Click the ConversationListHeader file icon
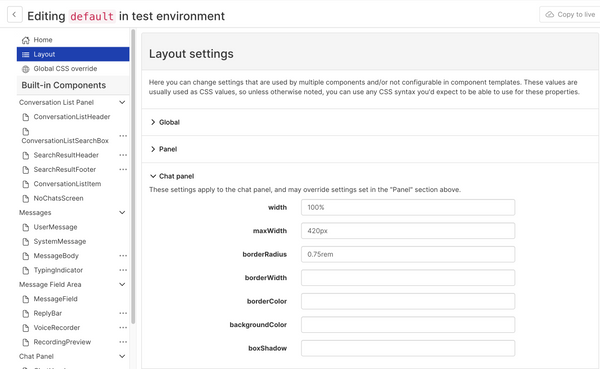The height and width of the screenshot is (369, 600). click(x=26, y=117)
